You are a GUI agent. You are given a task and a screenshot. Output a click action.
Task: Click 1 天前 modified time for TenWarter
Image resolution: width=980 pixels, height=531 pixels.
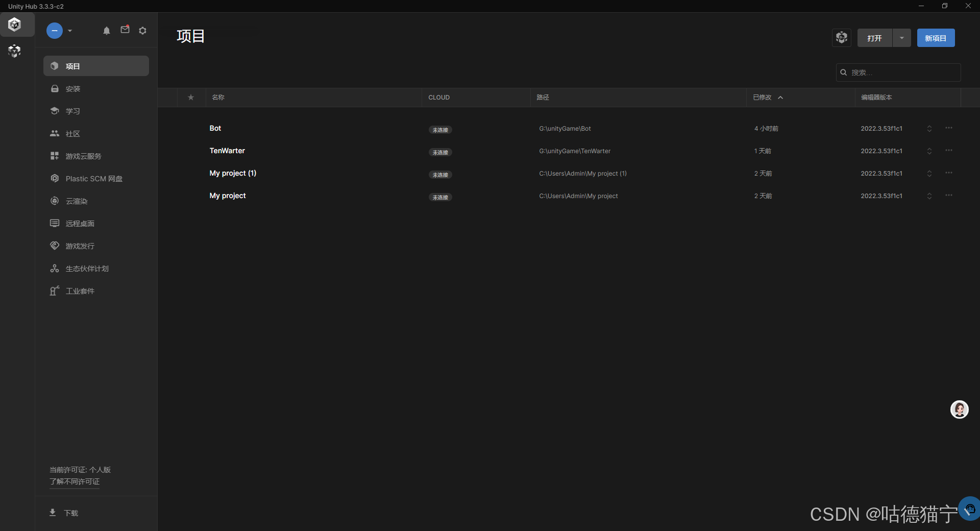tap(763, 151)
